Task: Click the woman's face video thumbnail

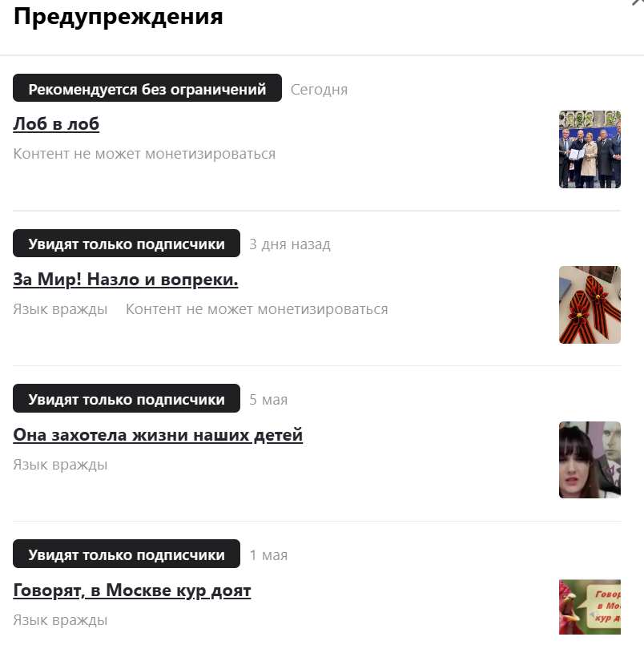Action: pyautogui.click(x=590, y=460)
